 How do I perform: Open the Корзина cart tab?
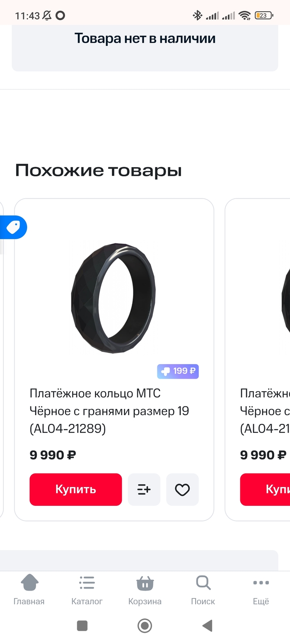(145, 589)
